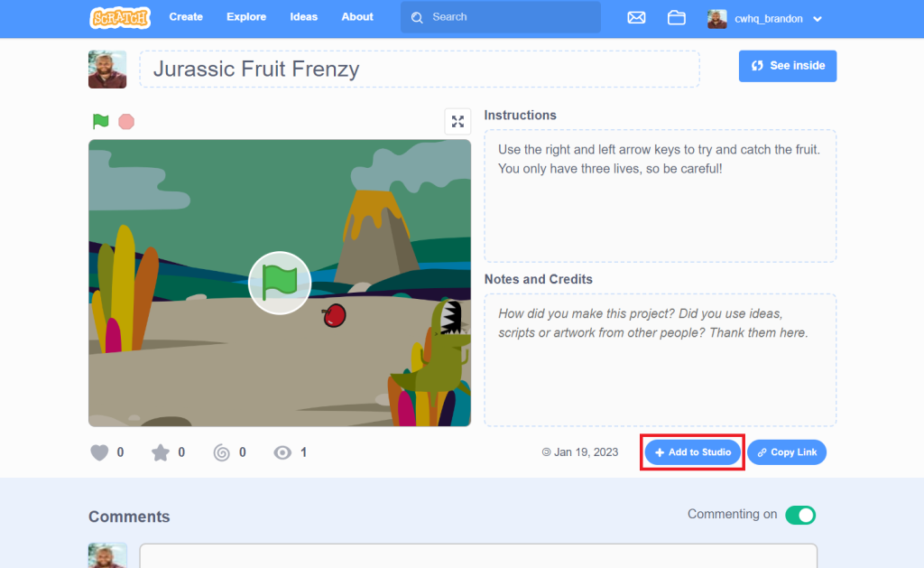Viewport: 924px width, 568px height.
Task: Open the My Stuff folder icon
Action: 677,18
